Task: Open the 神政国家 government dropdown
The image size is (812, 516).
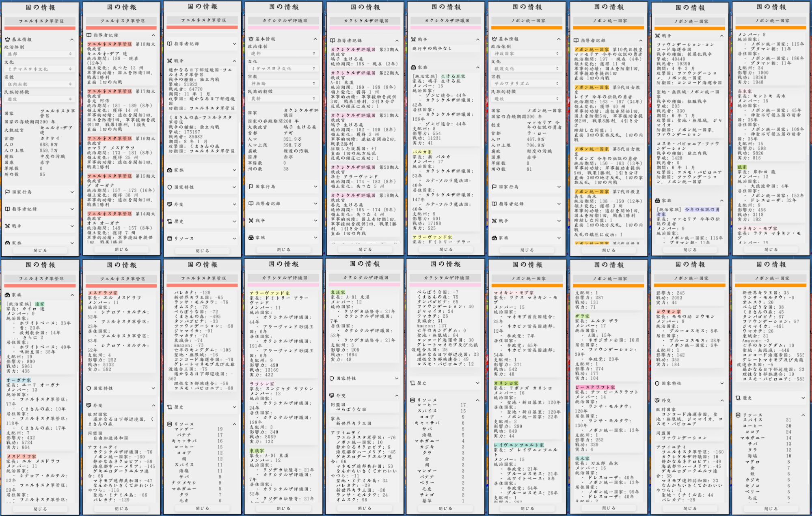Action: (526, 54)
